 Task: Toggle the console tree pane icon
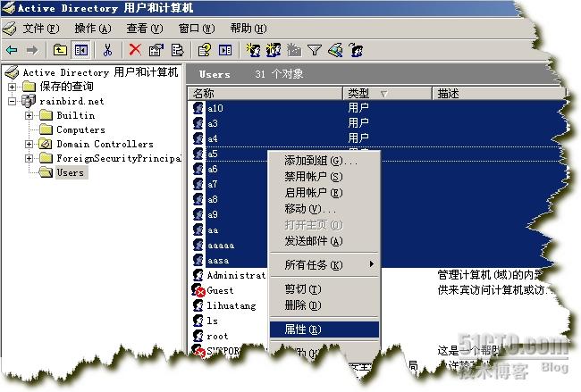pos(80,50)
